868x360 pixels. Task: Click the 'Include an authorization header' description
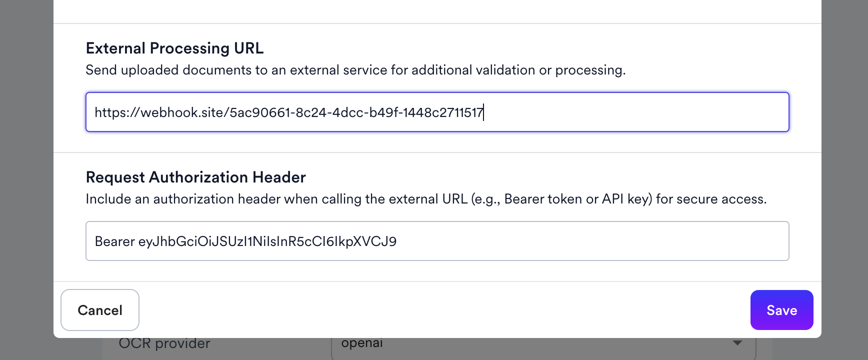[x=426, y=199]
